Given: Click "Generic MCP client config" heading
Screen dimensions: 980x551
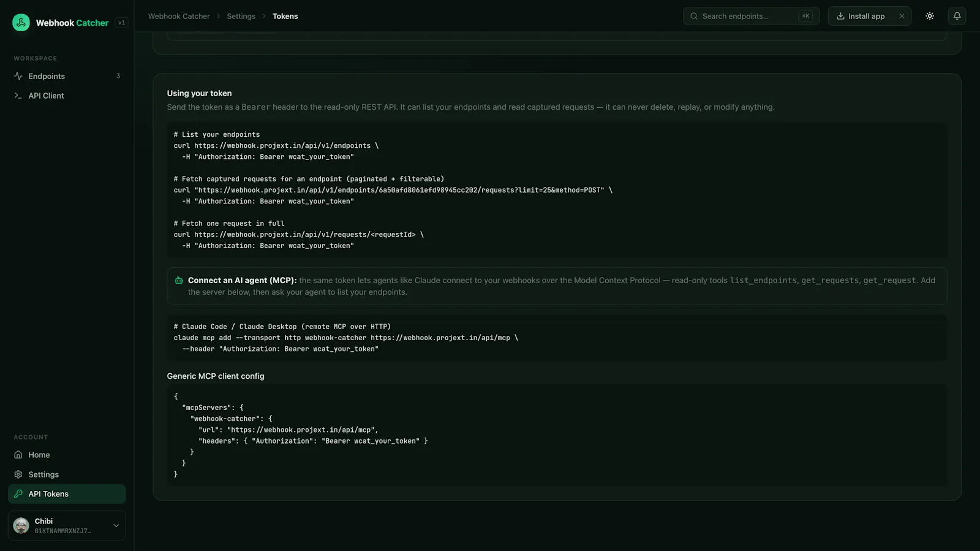Looking at the screenshot, I should [216, 376].
